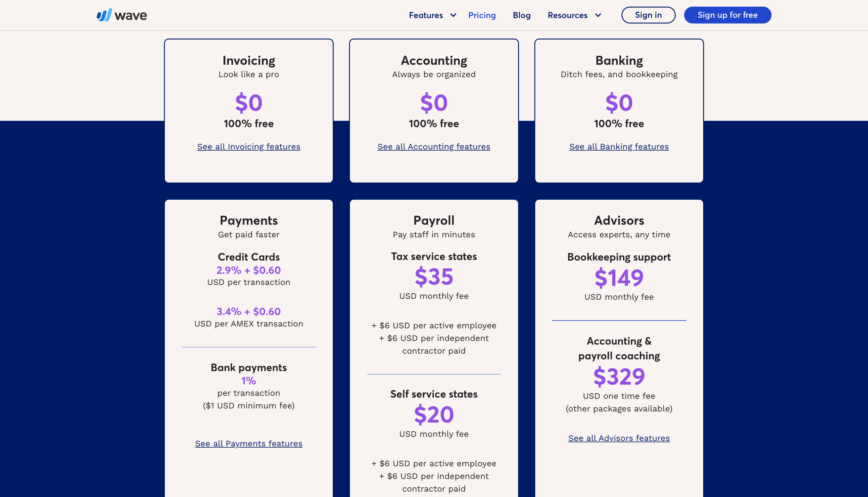This screenshot has width=868, height=497.
Task: Click the Payments card heading
Action: [x=248, y=220]
